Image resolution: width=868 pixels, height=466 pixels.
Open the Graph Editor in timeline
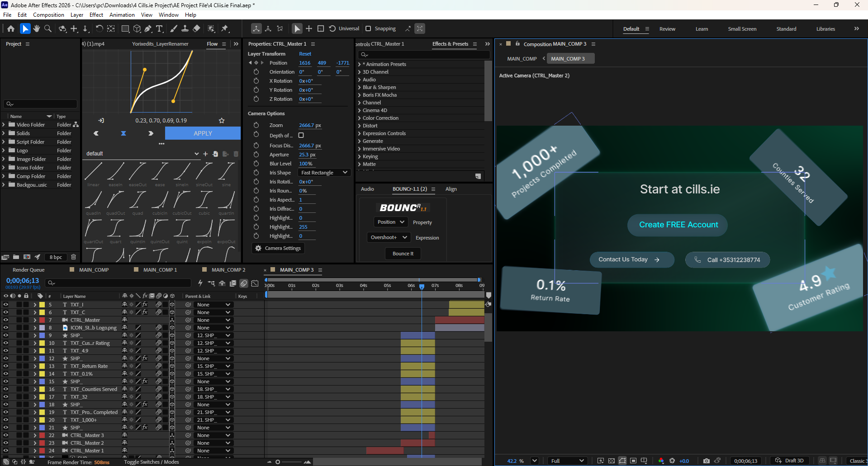(255, 283)
